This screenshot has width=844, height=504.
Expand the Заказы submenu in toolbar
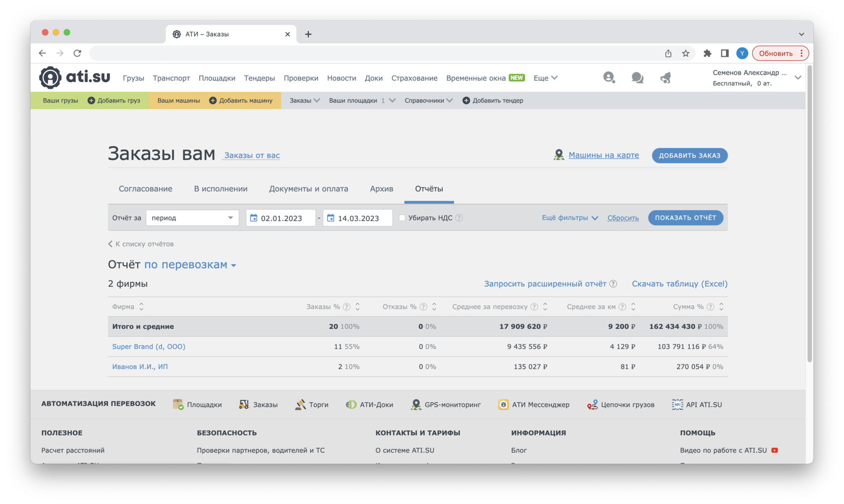point(304,100)
